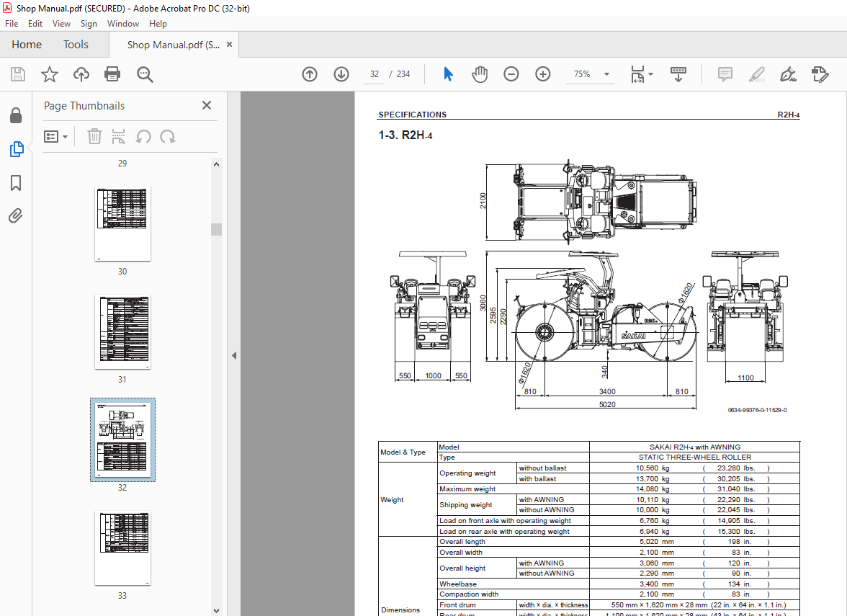Click the page number field showing 32
847x616 pixels.
[375, 74]
